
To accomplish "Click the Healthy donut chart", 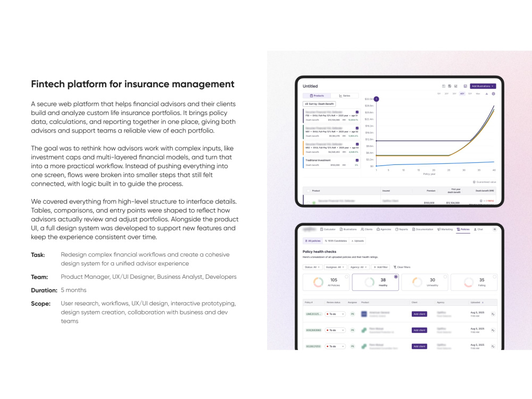I will coord(369,282).
